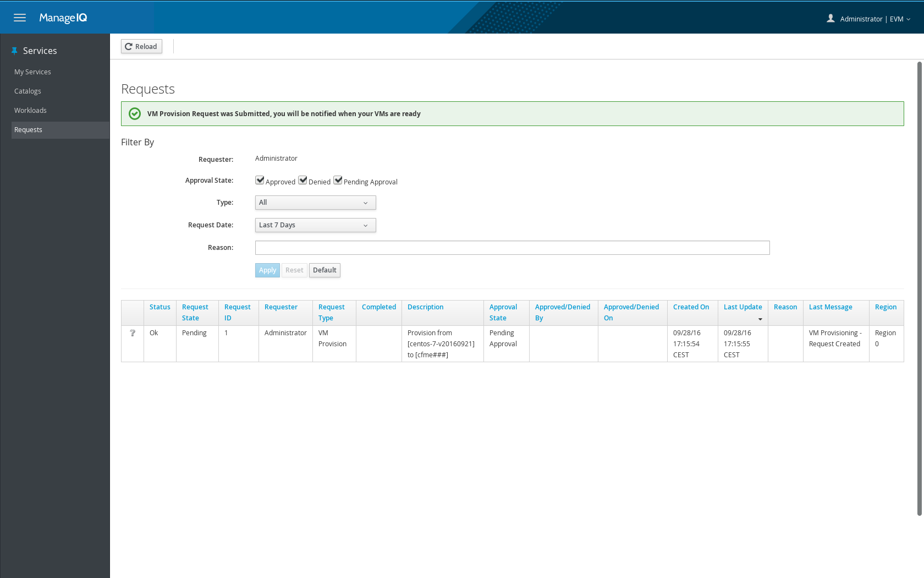Click the green success checkmark icon

tap(135, 113)
